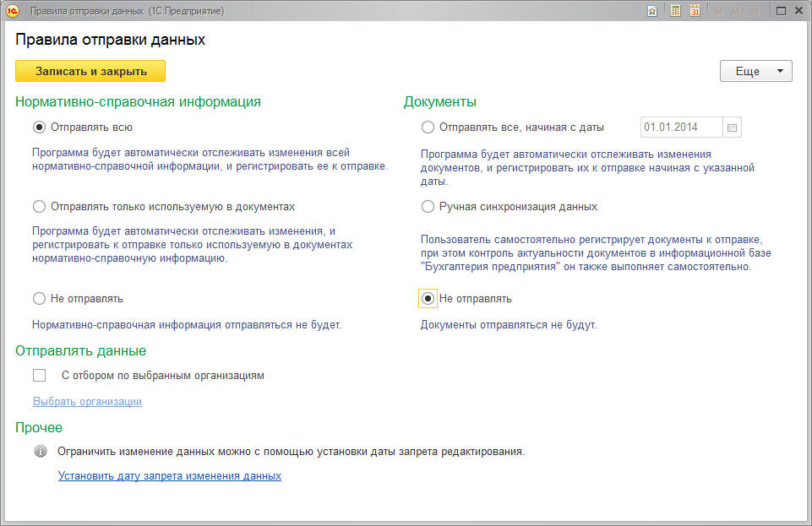The width and height of the screenshot is (812, 526).
Task: Click the add to favorites star icon
Action: (652, 11)
